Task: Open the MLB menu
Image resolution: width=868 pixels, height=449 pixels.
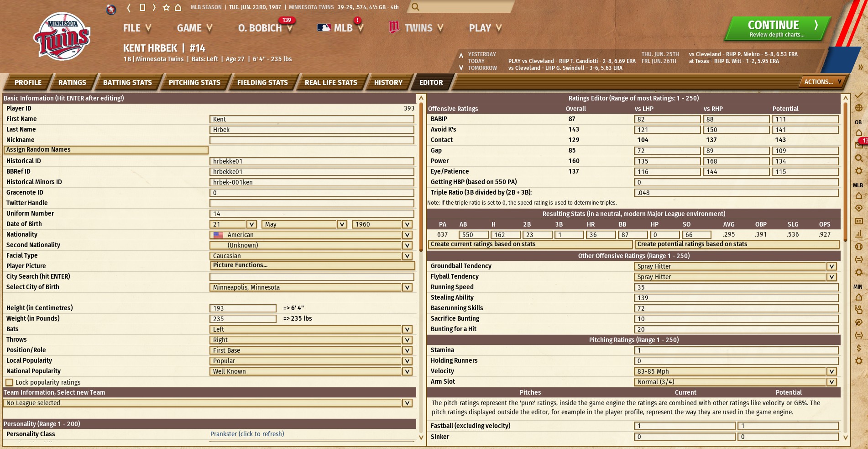Action: click(x=340, y=28)
